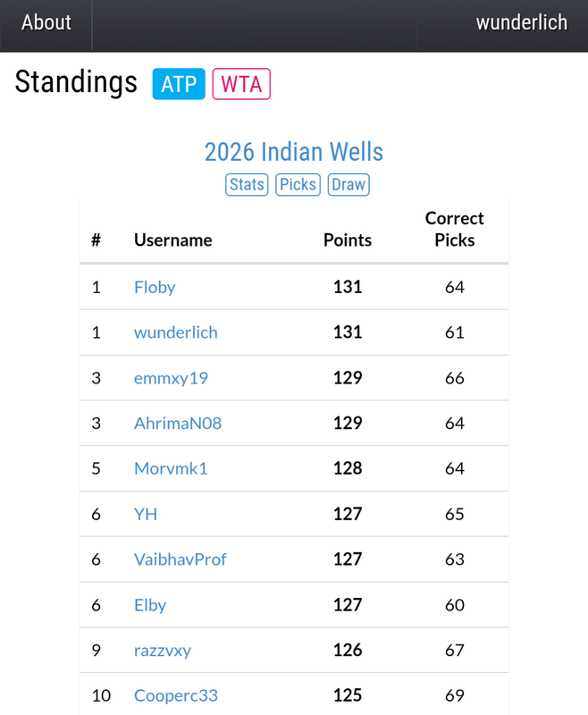This screenshot has height=715, width=588.
Task: Open the wunderlich account menu
Action: pos(521,23)
